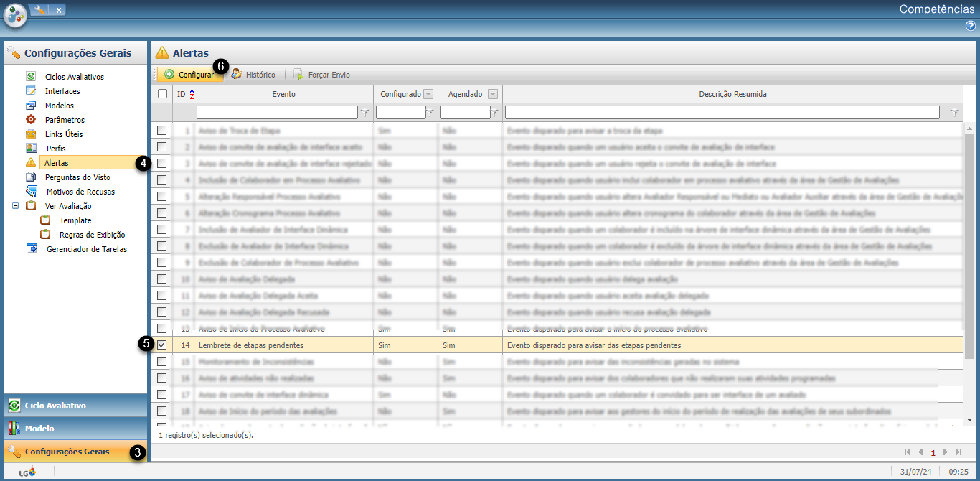980x481 pixels.
Task: Click the scrollbar up arrow of the table
Action: click(969, 127)
